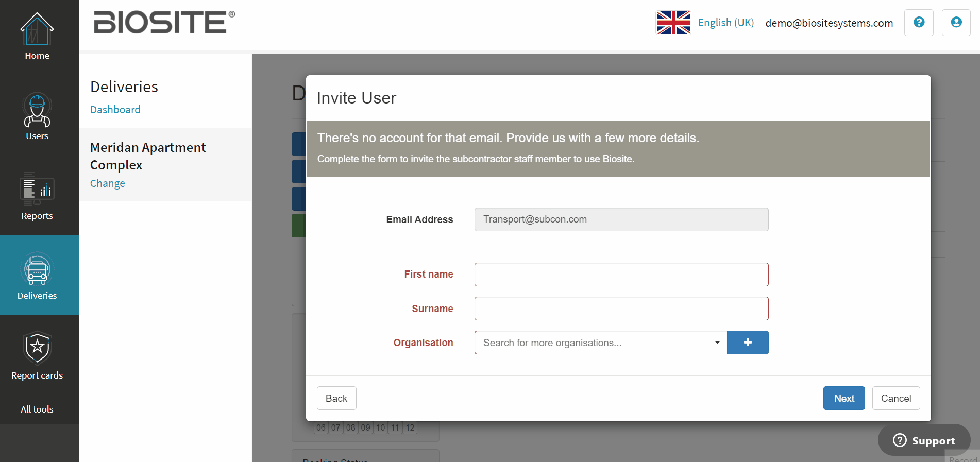The width and height of the screenshot is (980, 462).
Task: Select the Deliveries truck icon
Action: pyautogui.click(x=37, y=269)
